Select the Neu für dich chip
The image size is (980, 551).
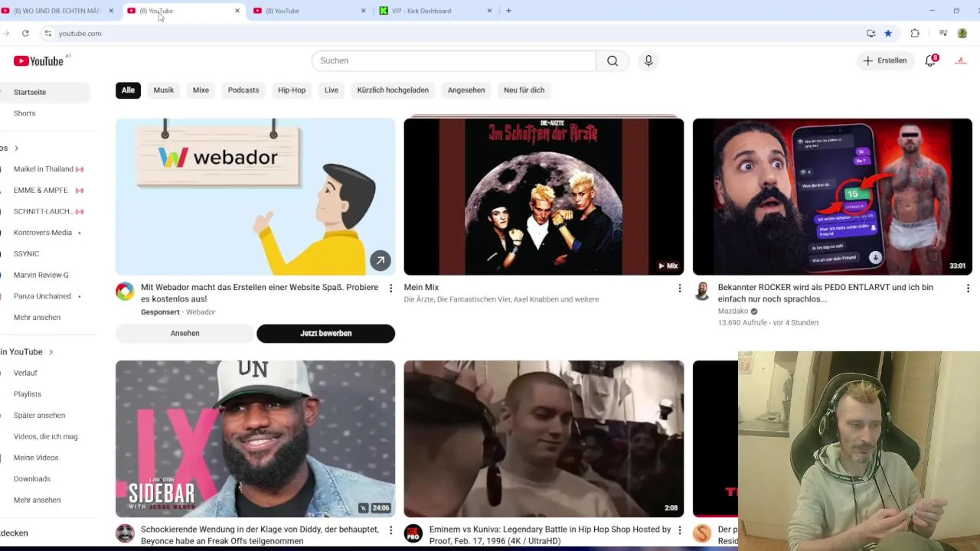click(x=524, y=90)
